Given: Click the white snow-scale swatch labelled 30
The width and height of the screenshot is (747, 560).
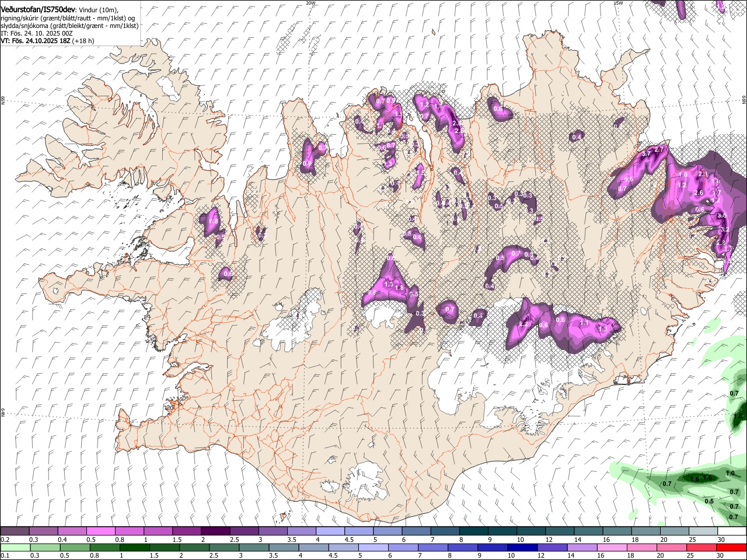Looking at the screenshot, I should (x=731, y=531).
